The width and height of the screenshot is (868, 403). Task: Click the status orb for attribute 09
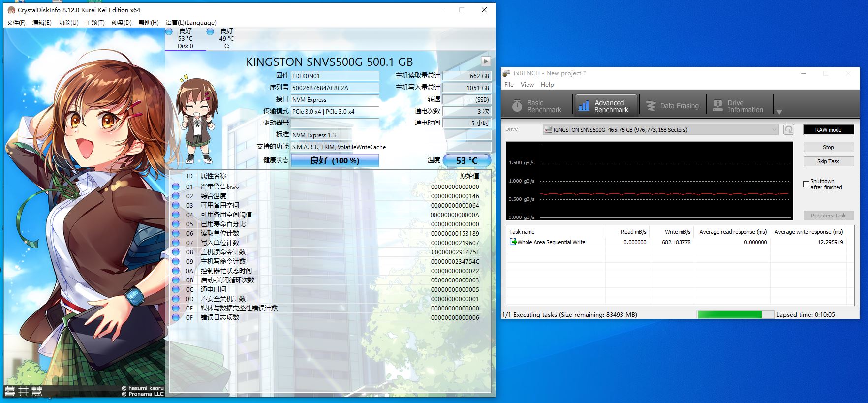[x=176, y=261]
